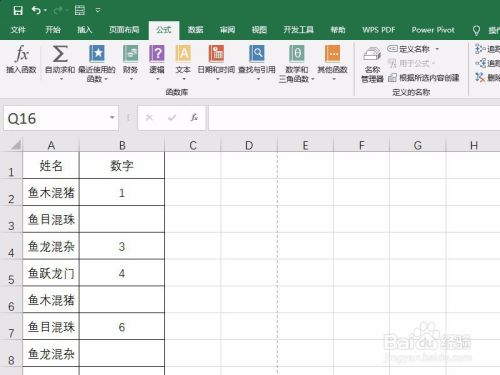Switch to the 插入 tab
The width and height of the screenshot is (500, 375).
(84, 30)
